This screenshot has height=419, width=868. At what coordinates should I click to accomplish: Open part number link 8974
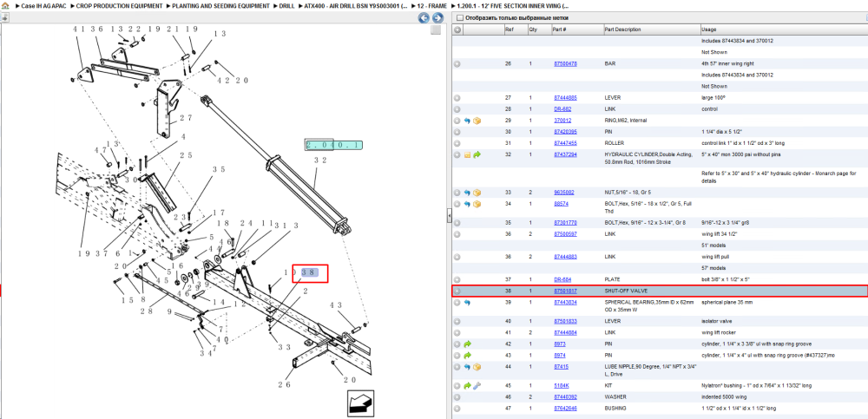pyautogui.click(x=559, y=356)
